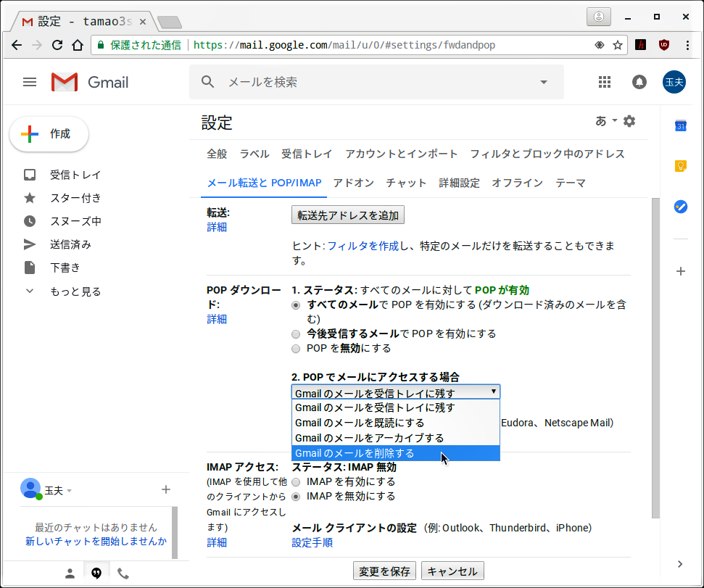This screenshot has width=704, height=588.
Task: Reload the page in the browser
Action: tap(57, 45)
